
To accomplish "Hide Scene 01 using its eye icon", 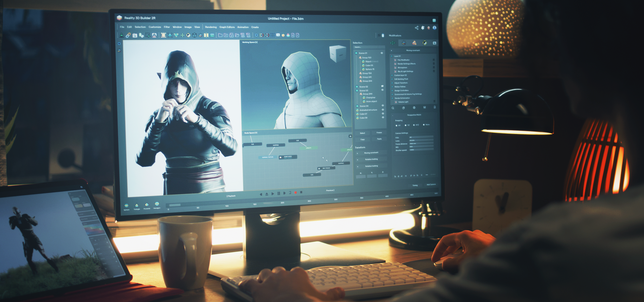I will click(382, 53).
